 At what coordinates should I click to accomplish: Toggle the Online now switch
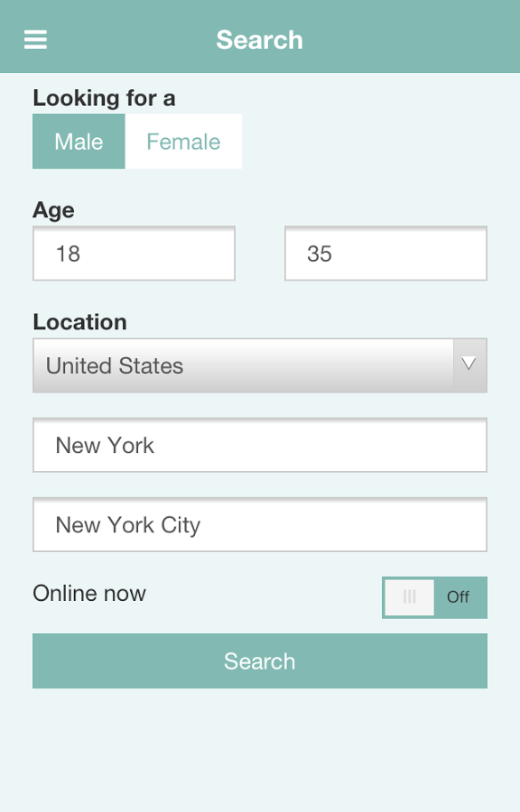(x=434, y=597)
